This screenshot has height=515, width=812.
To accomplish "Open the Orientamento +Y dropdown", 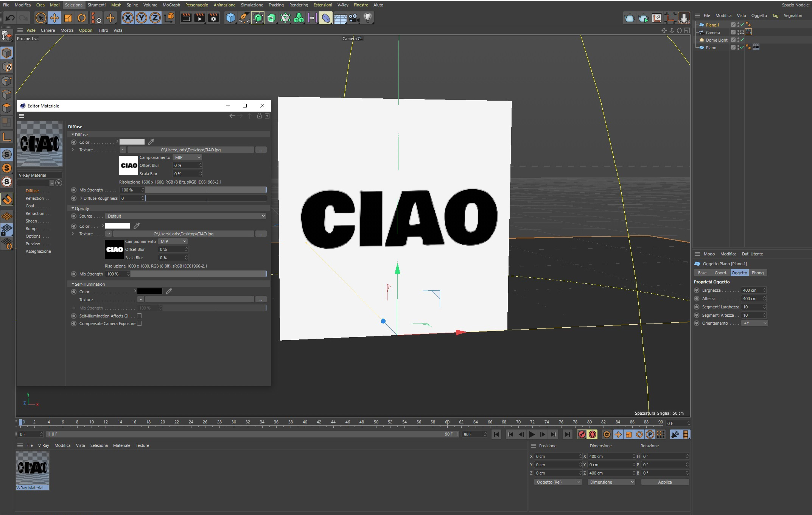I will (x=754, y=323).
